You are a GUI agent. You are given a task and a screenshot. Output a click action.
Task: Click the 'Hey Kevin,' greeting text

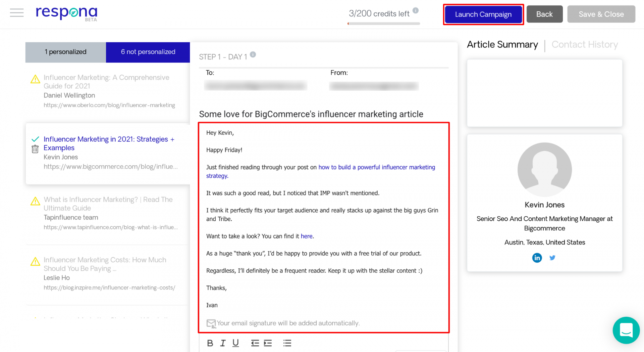coord(220,133)
